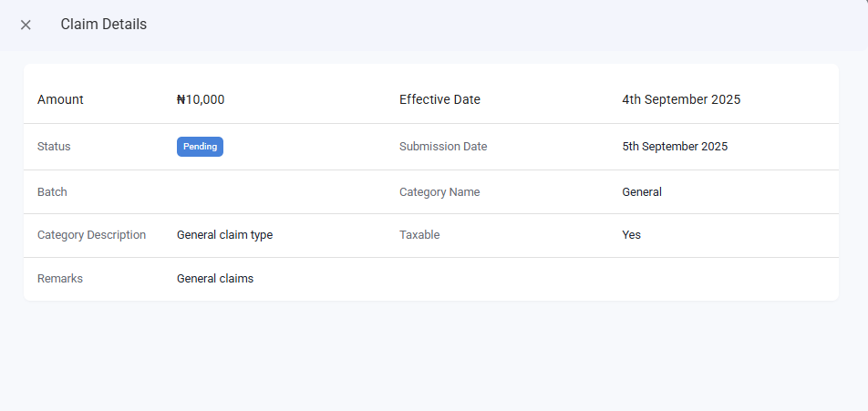Click the Pending status badge
This screenshot has width=868, height=411.
coord(200,147)
